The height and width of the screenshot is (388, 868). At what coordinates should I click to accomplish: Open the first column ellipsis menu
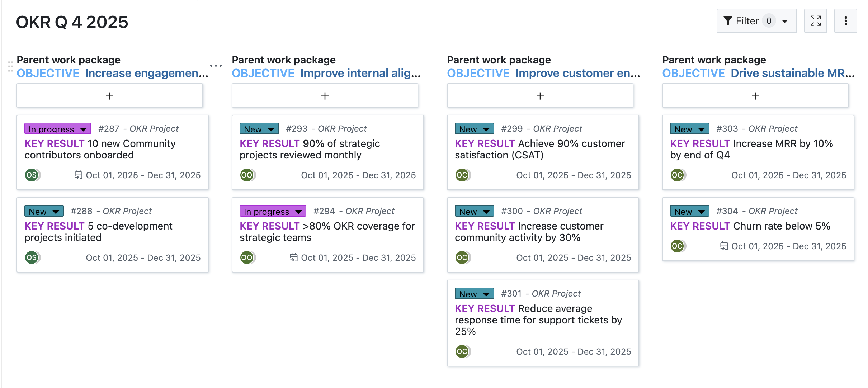point(216,65)
